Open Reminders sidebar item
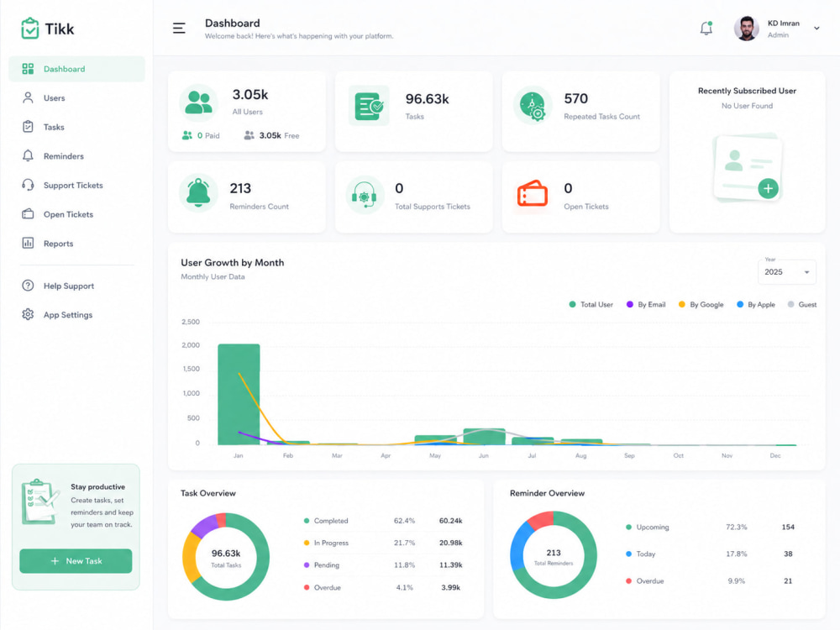Viewport: 840px width, 630px height. pos(76,156)
